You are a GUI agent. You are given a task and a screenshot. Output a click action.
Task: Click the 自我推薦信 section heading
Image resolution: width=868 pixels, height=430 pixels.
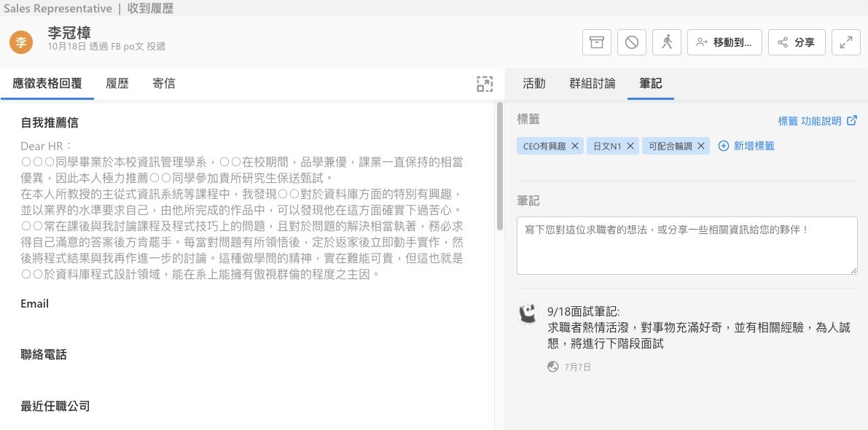50,123
